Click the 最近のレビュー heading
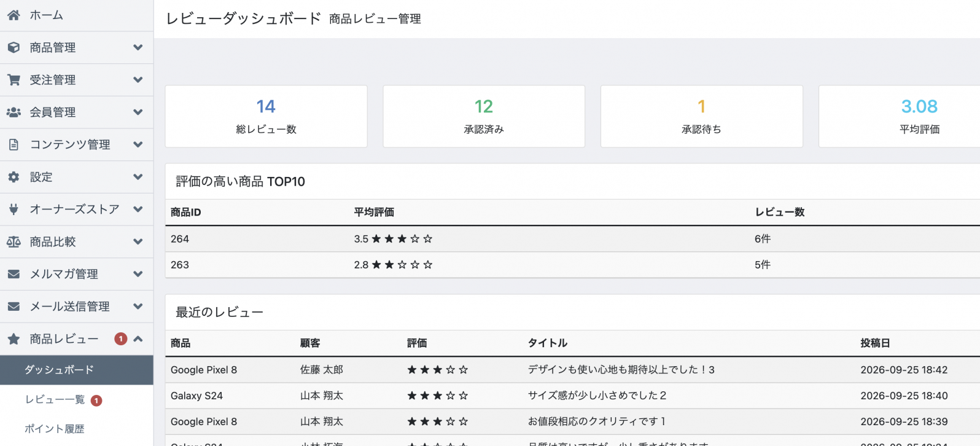 [219, 313]
